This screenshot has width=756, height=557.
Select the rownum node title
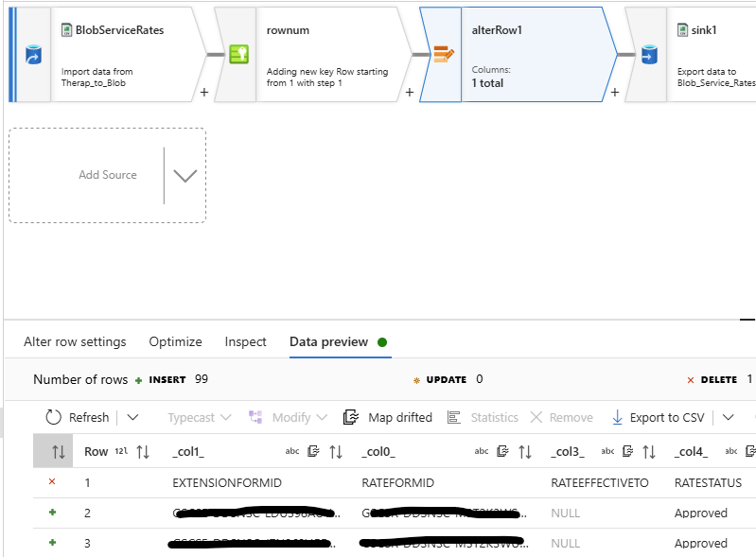tap(288, 30)
